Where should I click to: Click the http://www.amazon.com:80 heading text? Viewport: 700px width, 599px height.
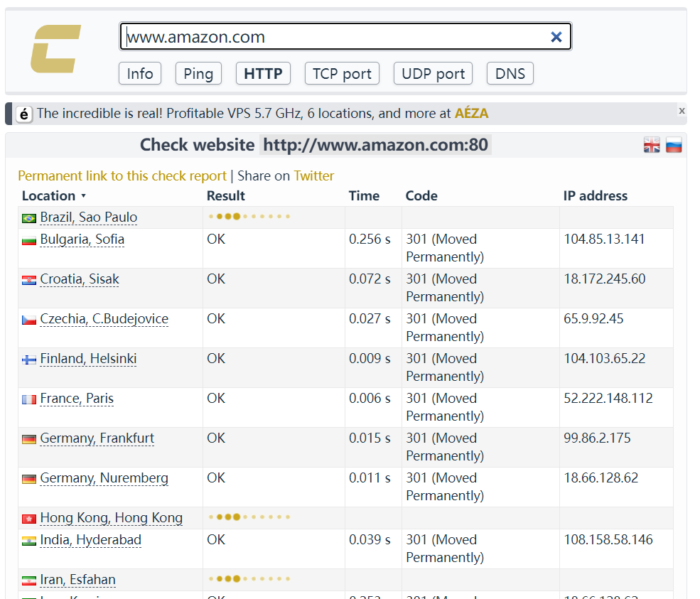pyautogui.click(x=375, y=145)
